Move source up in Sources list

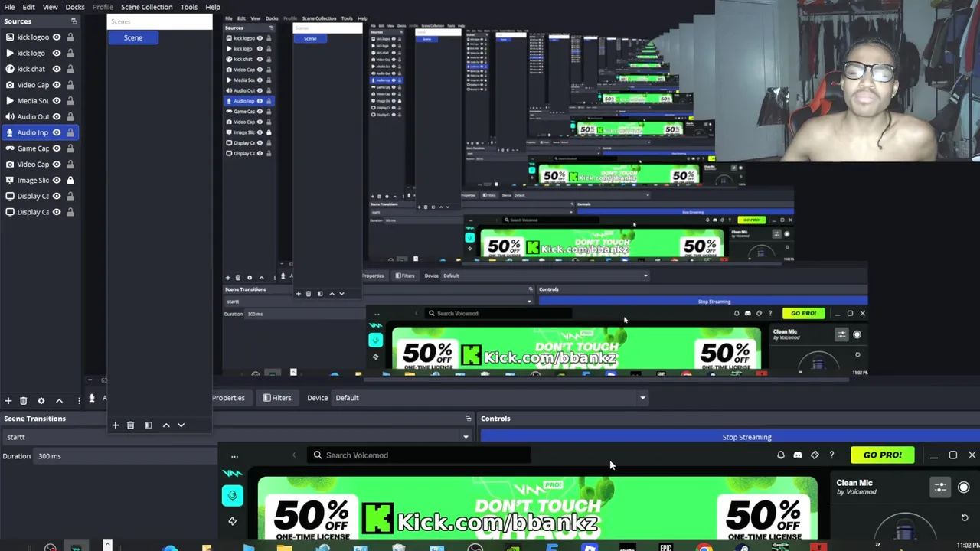(59, 400)
